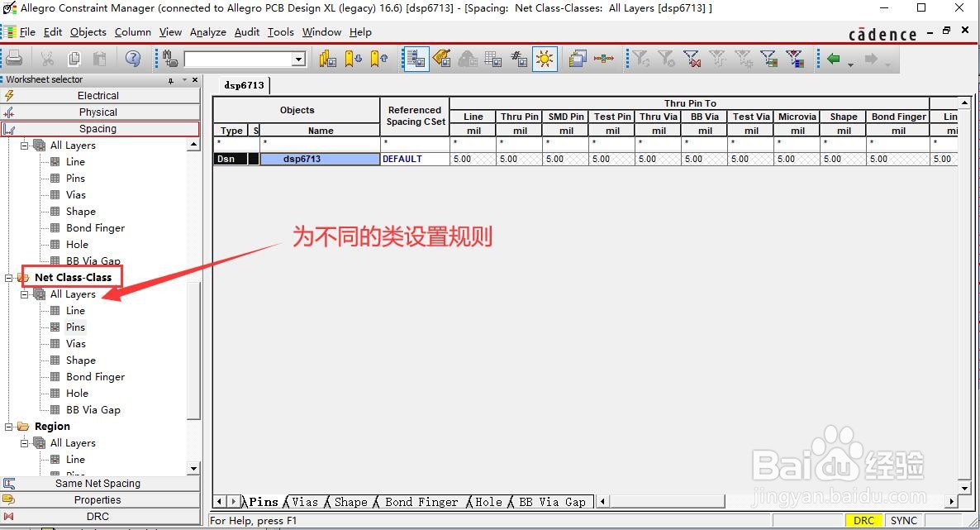Open the toolbar search combo box dropdown
Viewport: 980px width, 530px height.
pyautogui.click(x=299, y=60)
